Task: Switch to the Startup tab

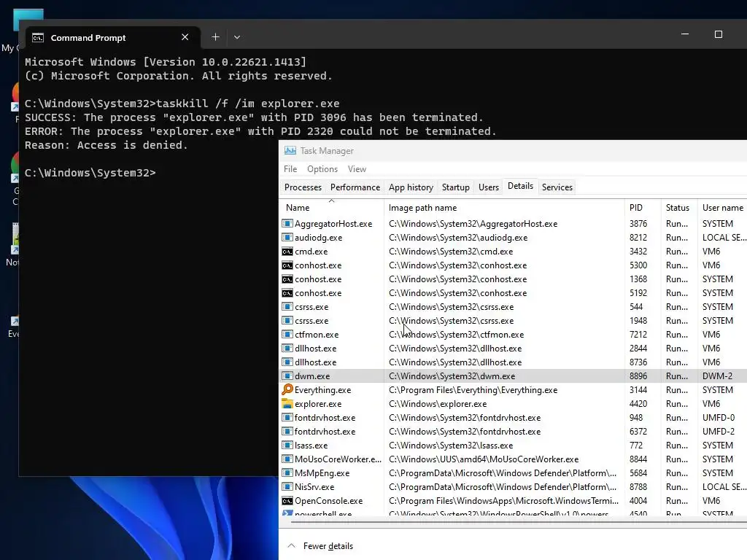Action: pyautogui.click(x=455, y=187)
